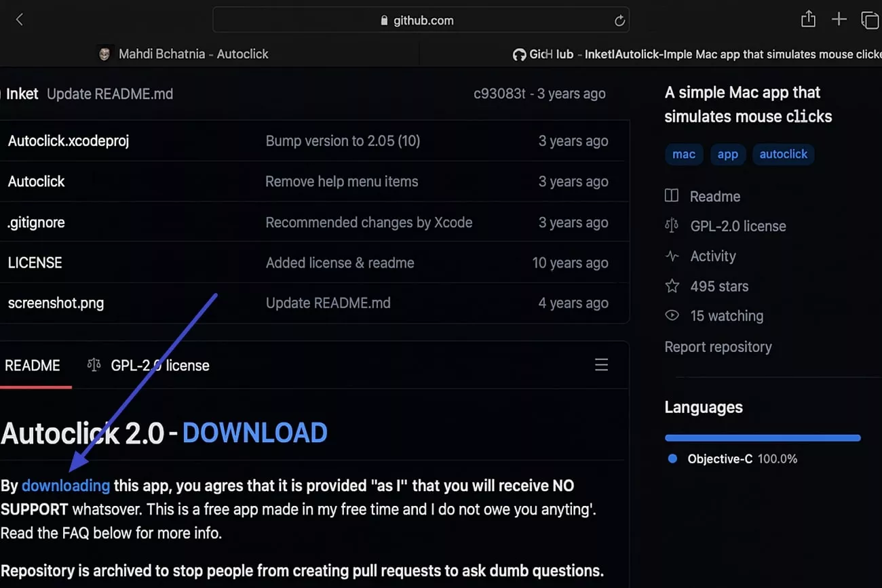Image resolution: width=882 pixels, height=588 pixels.
Task: Open the GPL-2.0 license sidebar link
Action: coord(738,227)
